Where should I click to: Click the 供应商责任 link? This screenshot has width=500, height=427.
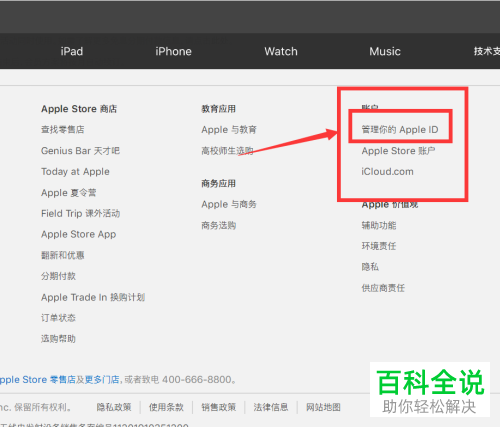click(383, 288)
